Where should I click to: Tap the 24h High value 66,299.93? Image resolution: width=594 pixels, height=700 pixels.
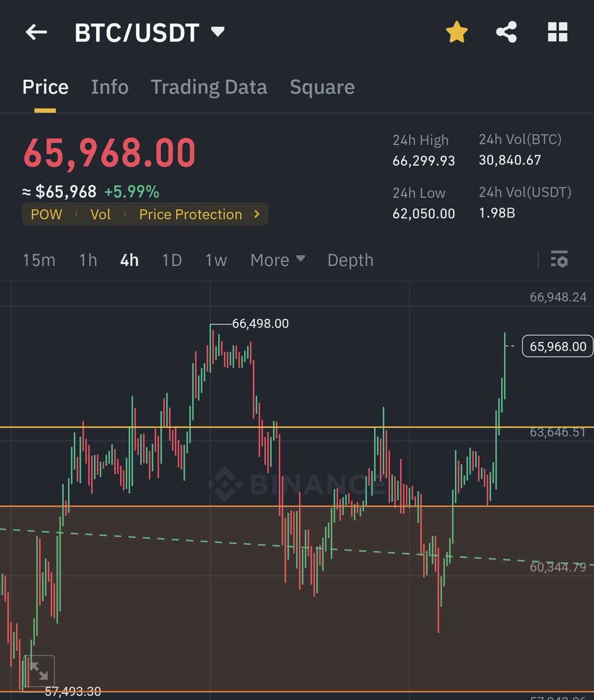424,161
